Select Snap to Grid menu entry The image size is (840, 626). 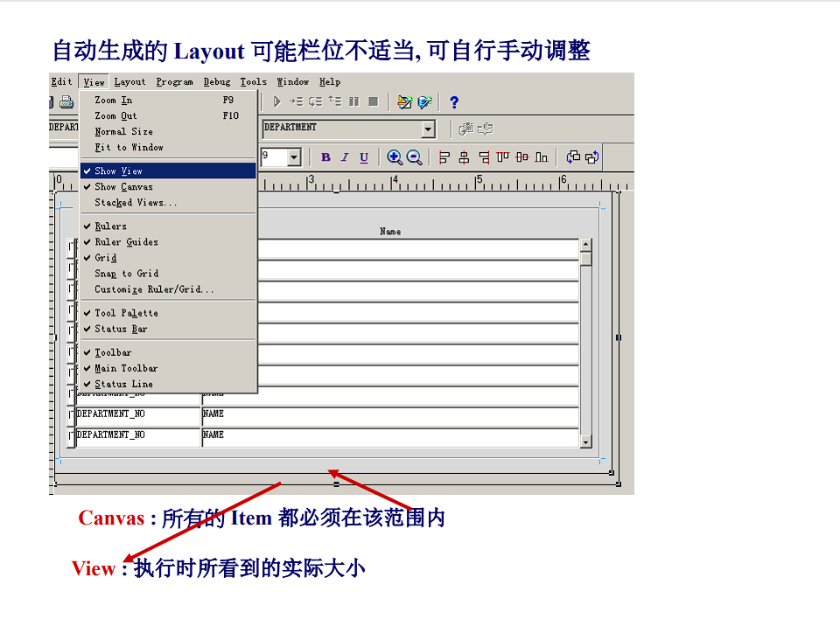point(168,274)
